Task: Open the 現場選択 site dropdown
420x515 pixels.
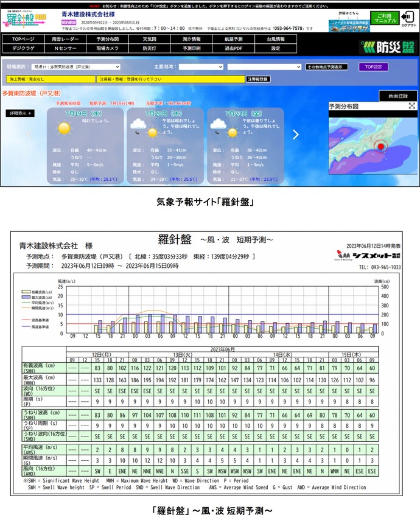Action: pyautogui.click(x=76, y=67)
